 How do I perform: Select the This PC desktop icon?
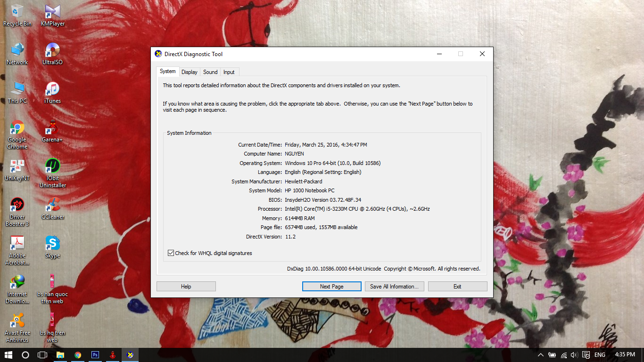17,92
